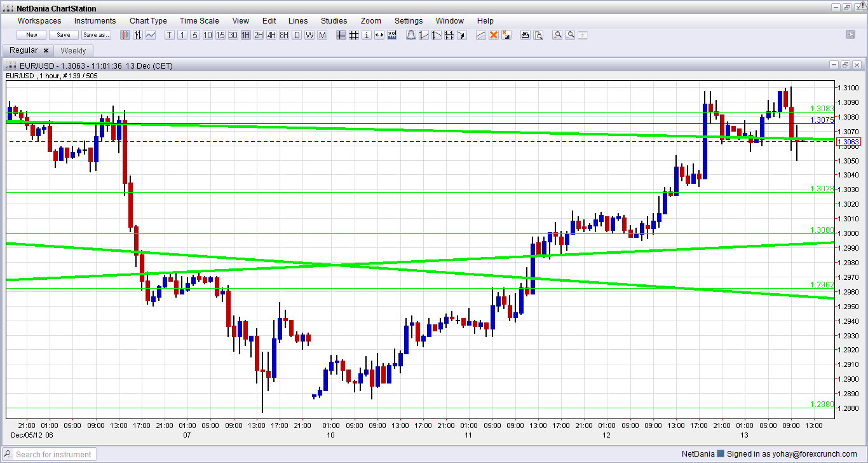Screen dimensions: 868x463
Task: Open the print preview icon
Action: tap(538, 35)
